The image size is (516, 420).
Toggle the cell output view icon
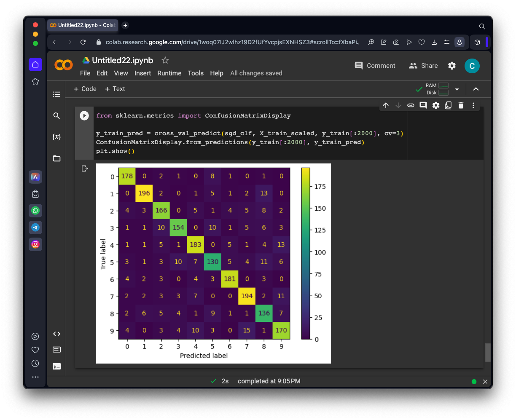[x=85, y=169]
